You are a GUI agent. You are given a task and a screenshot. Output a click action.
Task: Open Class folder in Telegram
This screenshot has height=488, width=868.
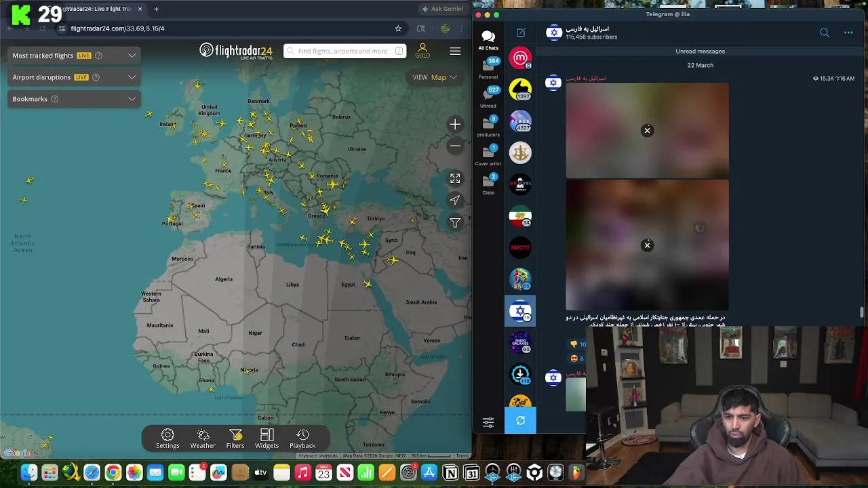(x=488, y=184)
